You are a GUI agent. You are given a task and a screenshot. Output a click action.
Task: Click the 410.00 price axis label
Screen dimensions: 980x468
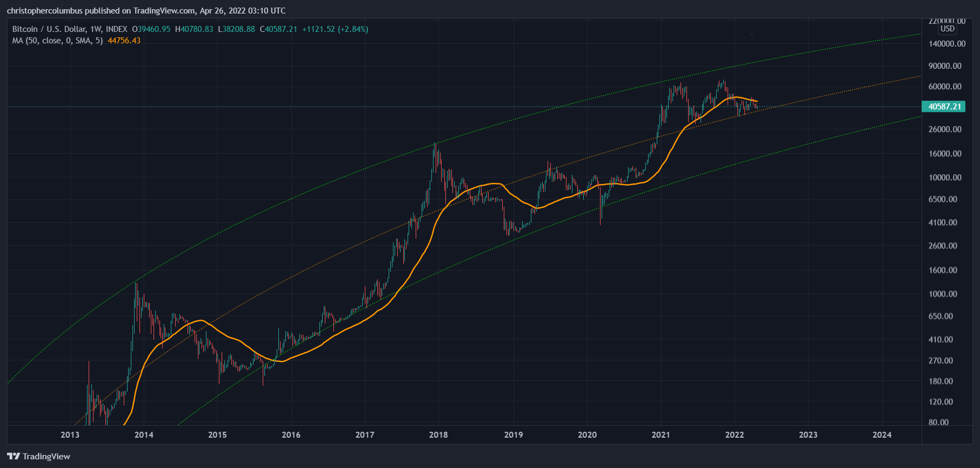(x=941, y=339)
